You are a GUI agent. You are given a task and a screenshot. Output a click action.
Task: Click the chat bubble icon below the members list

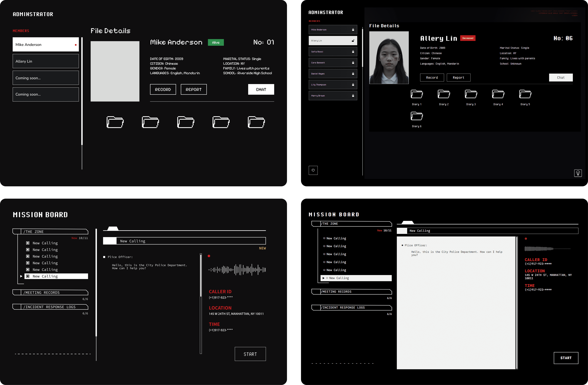pos(313,170)
